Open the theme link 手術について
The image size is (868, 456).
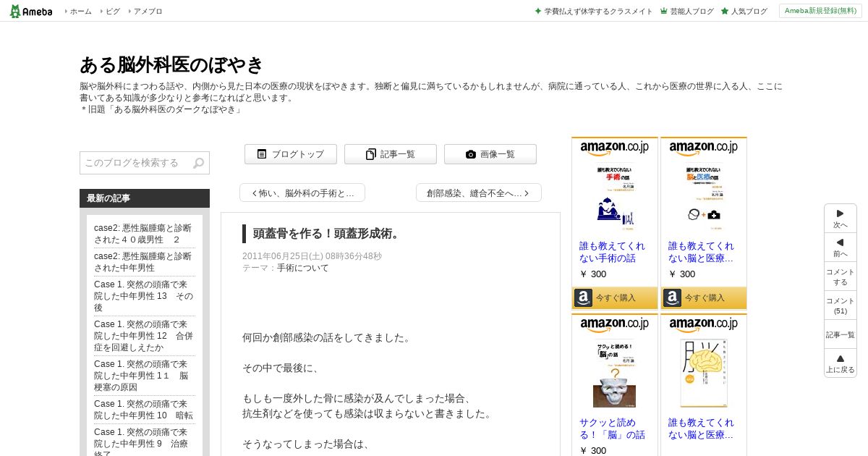click(x=302, y=268)
